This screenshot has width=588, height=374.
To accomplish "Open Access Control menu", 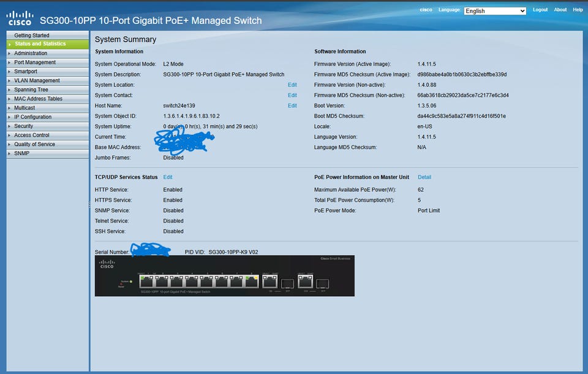I will tap(48, 135).
